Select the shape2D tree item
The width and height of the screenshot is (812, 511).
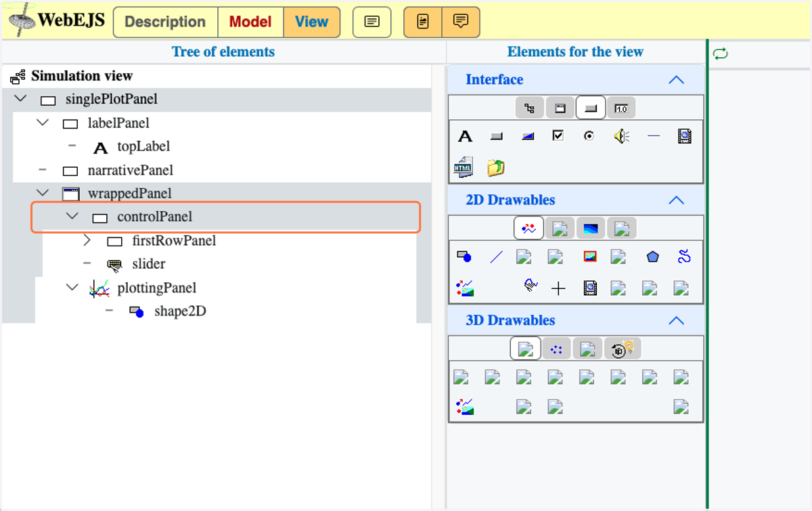pos(180,311)
